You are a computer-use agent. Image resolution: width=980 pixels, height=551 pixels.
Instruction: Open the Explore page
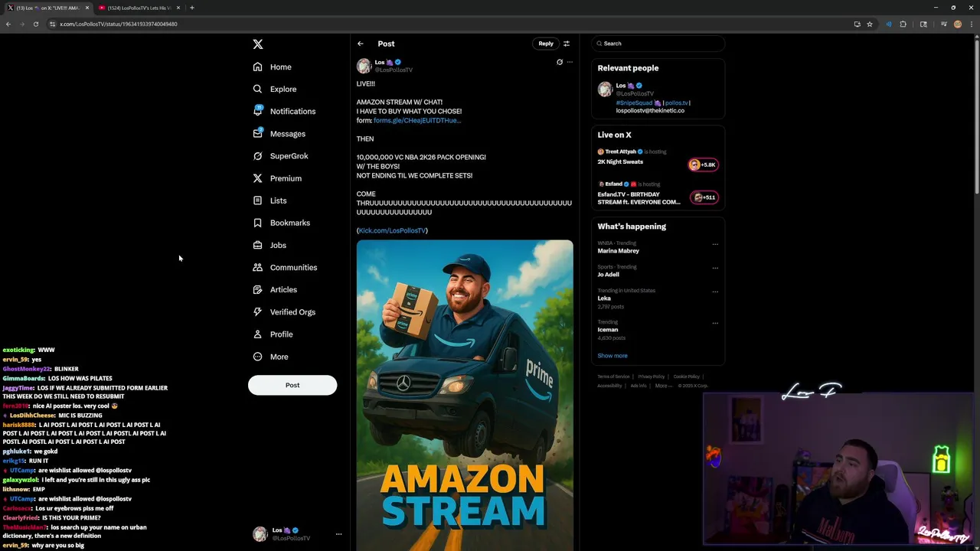(x=275, y=89)
